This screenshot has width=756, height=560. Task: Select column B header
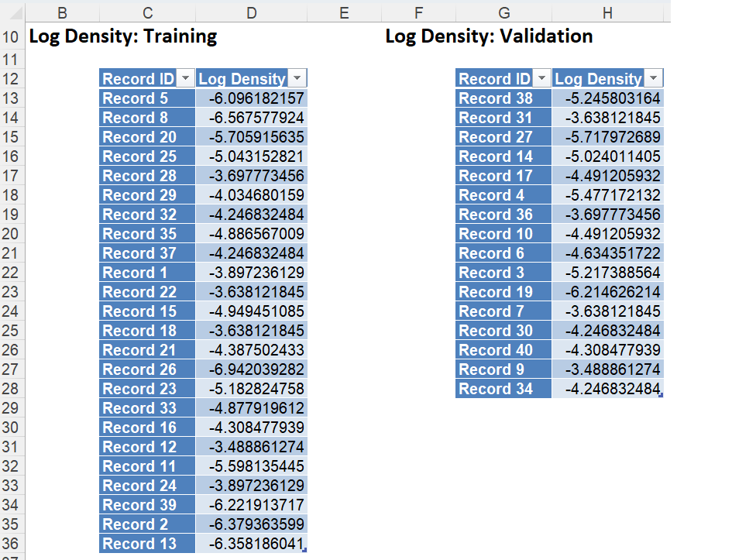point(62,12)
